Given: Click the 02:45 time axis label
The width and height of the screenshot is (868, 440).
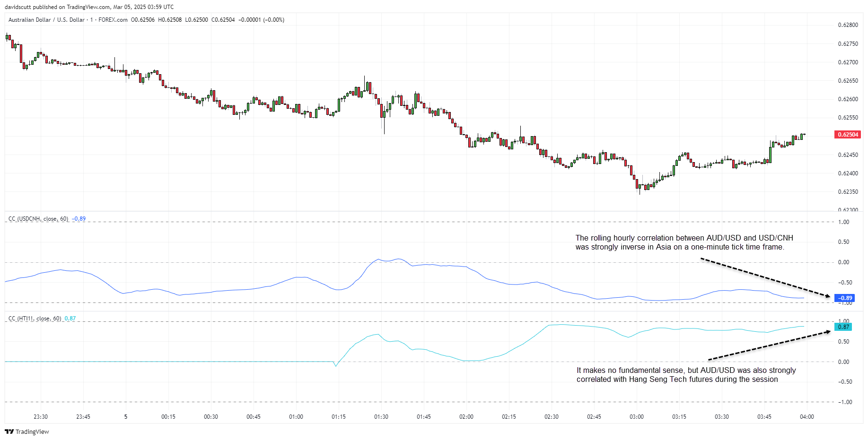Looking at the screenshot, I should 594,417.
